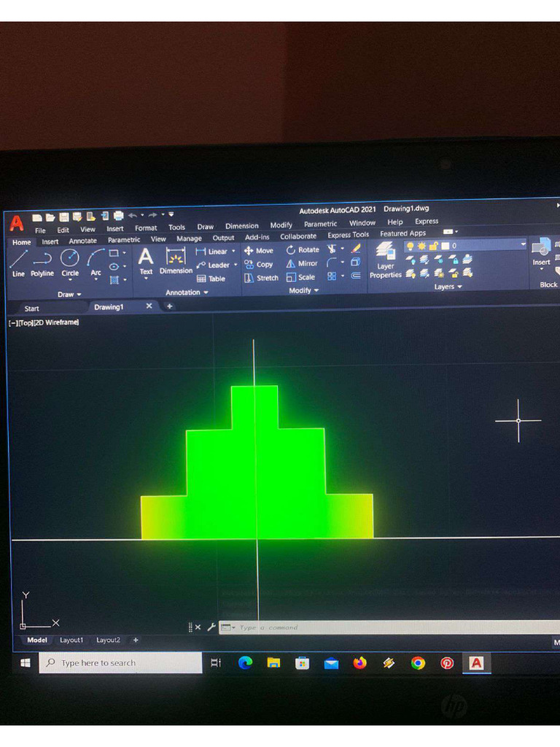This screenshot has width=560, height=747.
Task: Switch to the Express Tools ribbon tab
Action: 348,235
